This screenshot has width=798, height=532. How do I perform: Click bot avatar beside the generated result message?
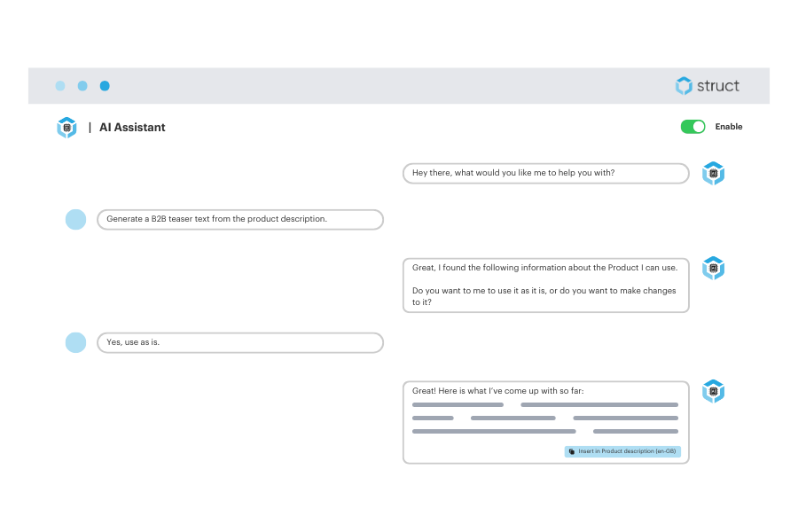click(x=713, y=391)
